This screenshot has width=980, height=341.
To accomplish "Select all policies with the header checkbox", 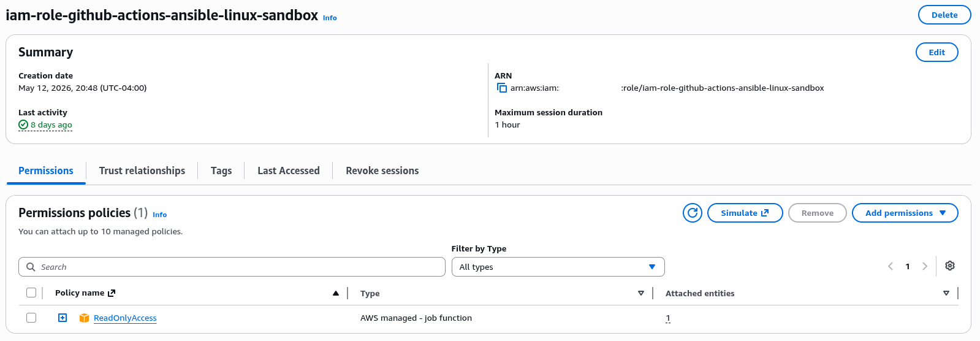I will (31, 293).
